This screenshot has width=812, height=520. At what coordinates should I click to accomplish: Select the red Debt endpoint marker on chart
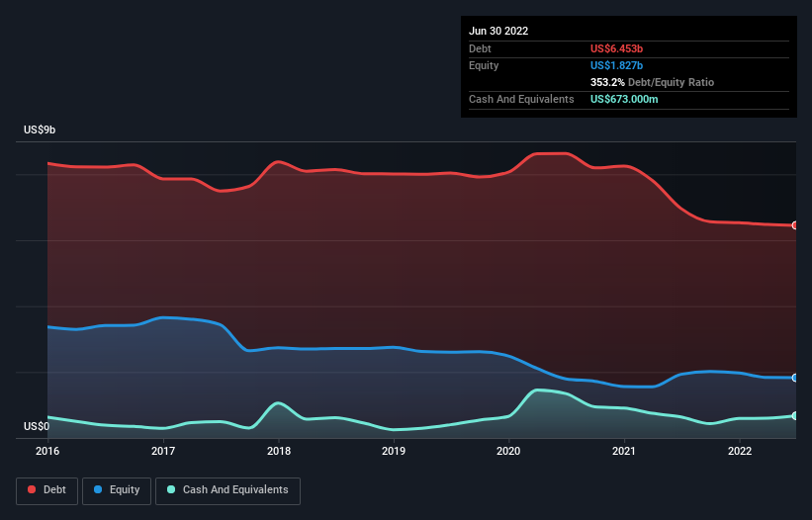795,225
